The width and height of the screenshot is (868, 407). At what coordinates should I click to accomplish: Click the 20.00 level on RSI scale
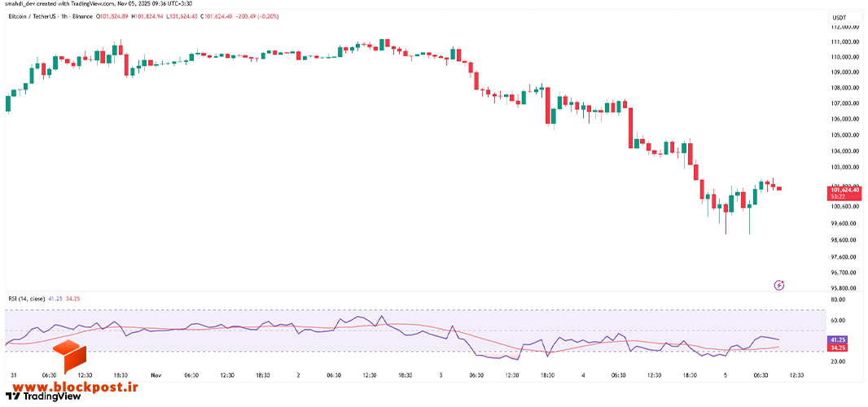click(x=838, y=361)
